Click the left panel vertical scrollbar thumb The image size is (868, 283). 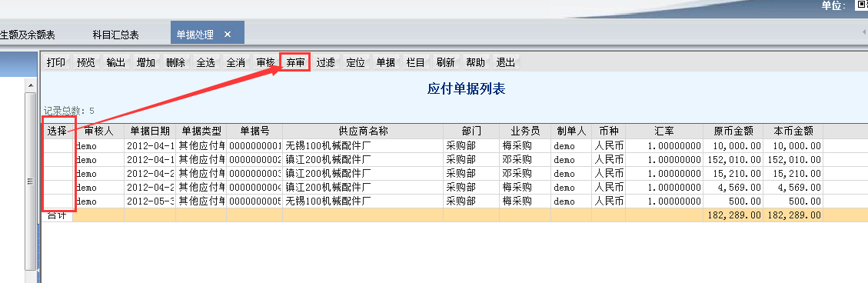31,181
